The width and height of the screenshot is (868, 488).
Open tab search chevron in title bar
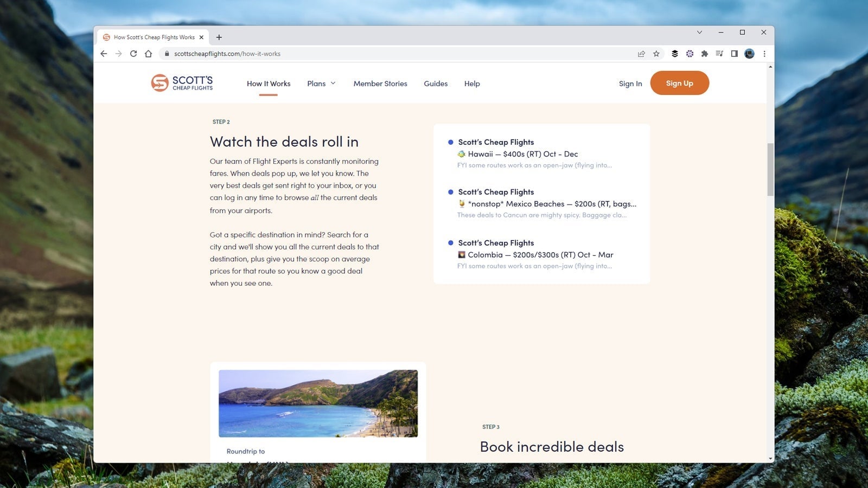699,32
